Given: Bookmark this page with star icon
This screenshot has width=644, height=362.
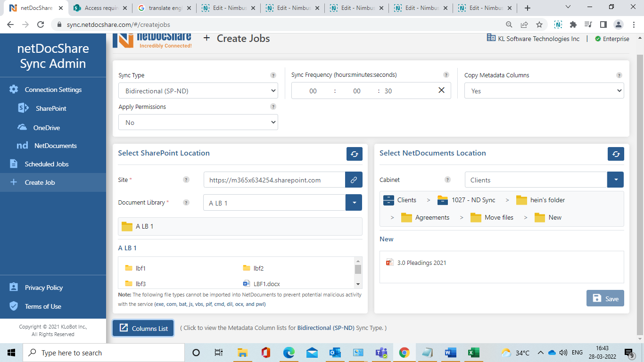Looking at the screenshot, I should (539, 25).
